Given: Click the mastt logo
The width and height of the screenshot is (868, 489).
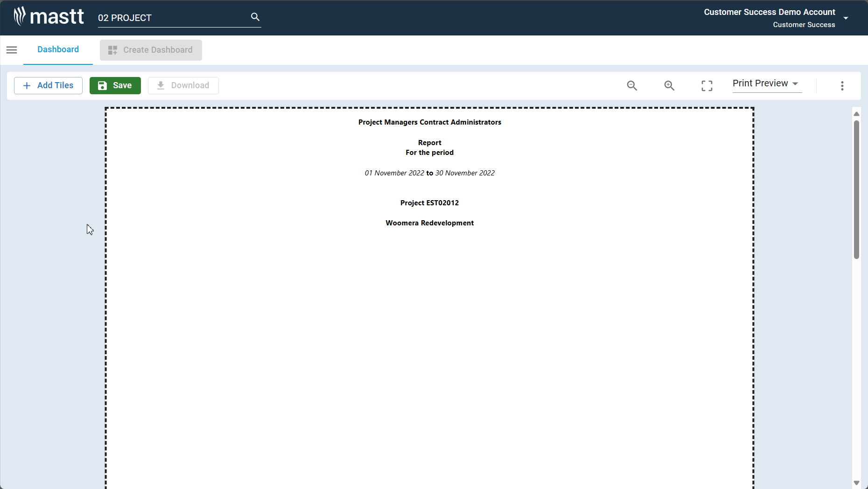Looking at the screenshot, I should (48, 16).
